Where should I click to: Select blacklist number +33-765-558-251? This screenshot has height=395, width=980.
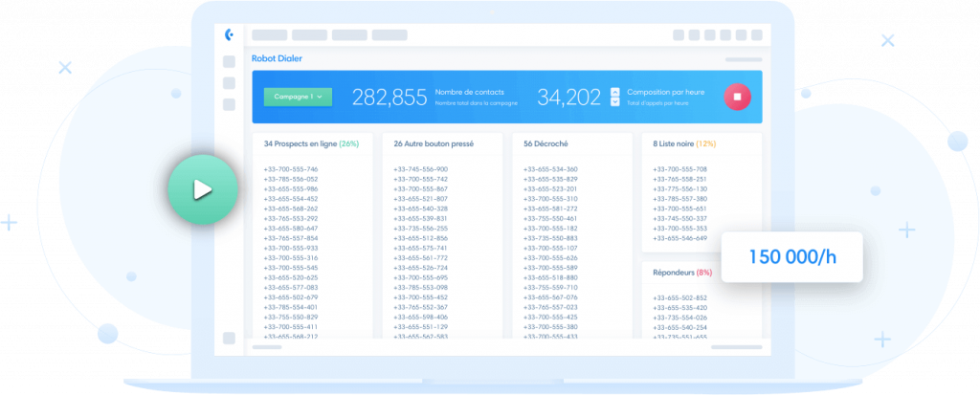tap(680, 180)
